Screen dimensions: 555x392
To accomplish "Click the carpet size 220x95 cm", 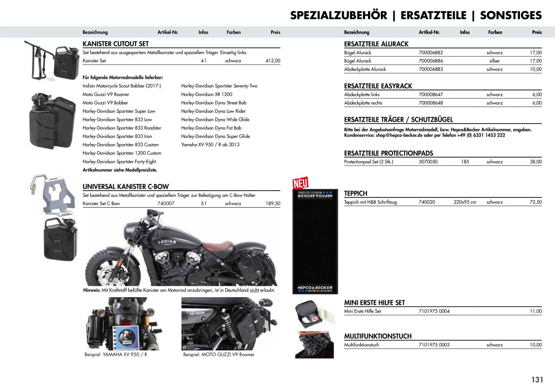I will point(465,202).
